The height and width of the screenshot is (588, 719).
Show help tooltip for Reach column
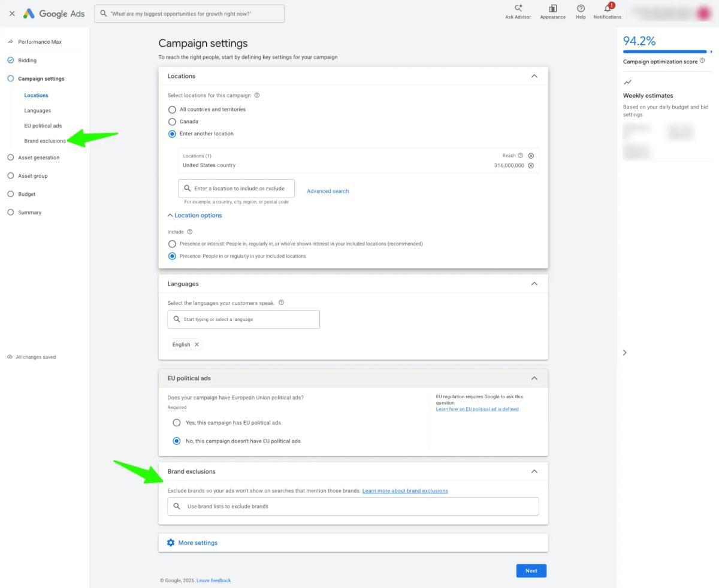[x=520, y=156]
